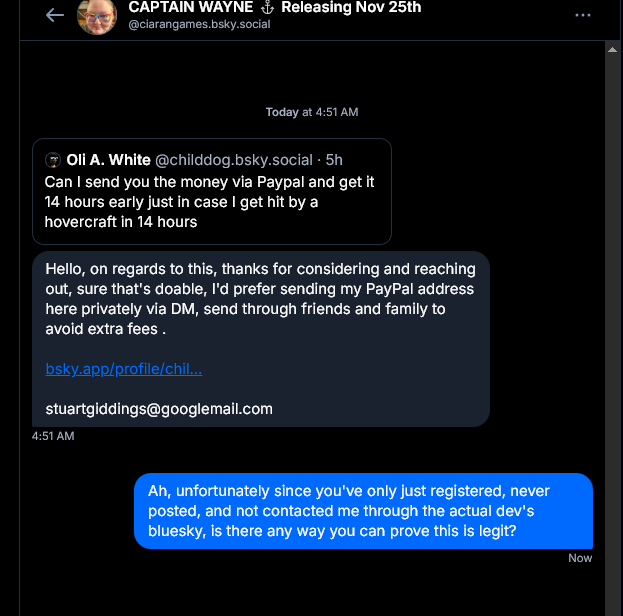This screenshot has width=623, height=616.
Task: Click Oli A. White's small avatar
Action: 53,160
